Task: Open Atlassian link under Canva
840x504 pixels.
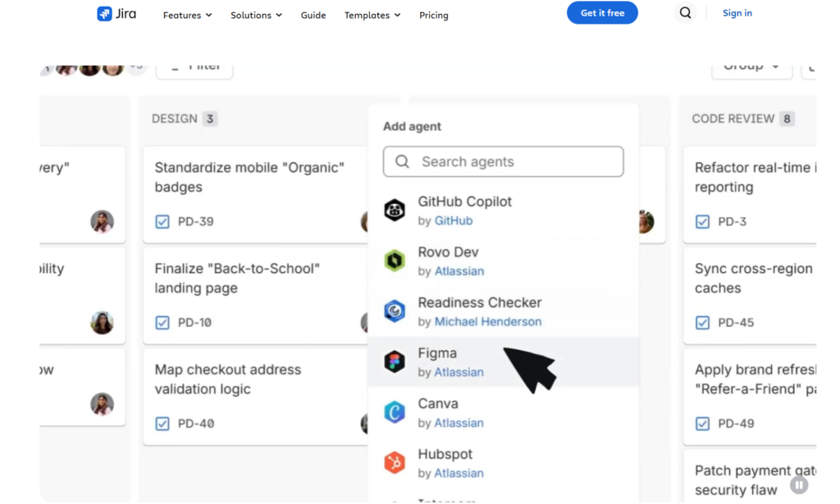Action: click(459, 423)
